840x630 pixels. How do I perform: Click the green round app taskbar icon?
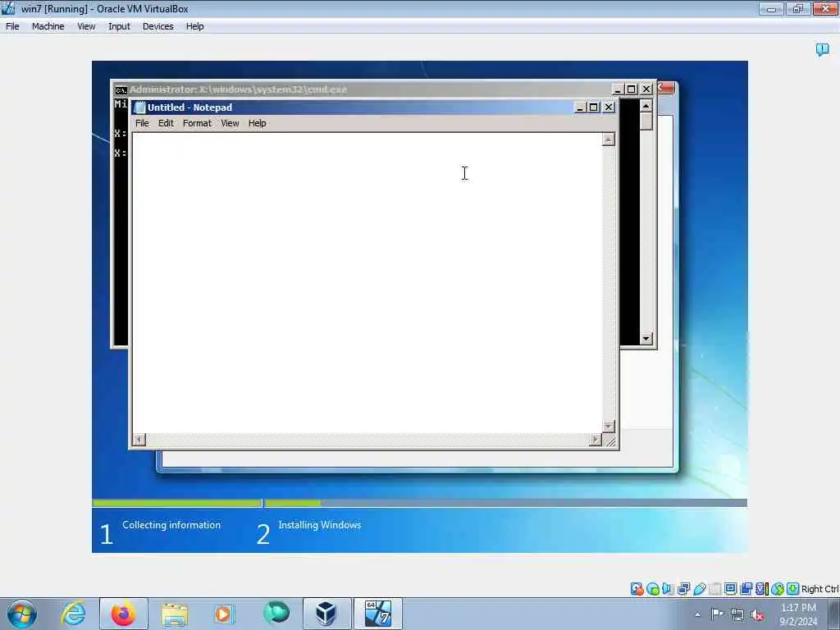click(x=276, y=613)
